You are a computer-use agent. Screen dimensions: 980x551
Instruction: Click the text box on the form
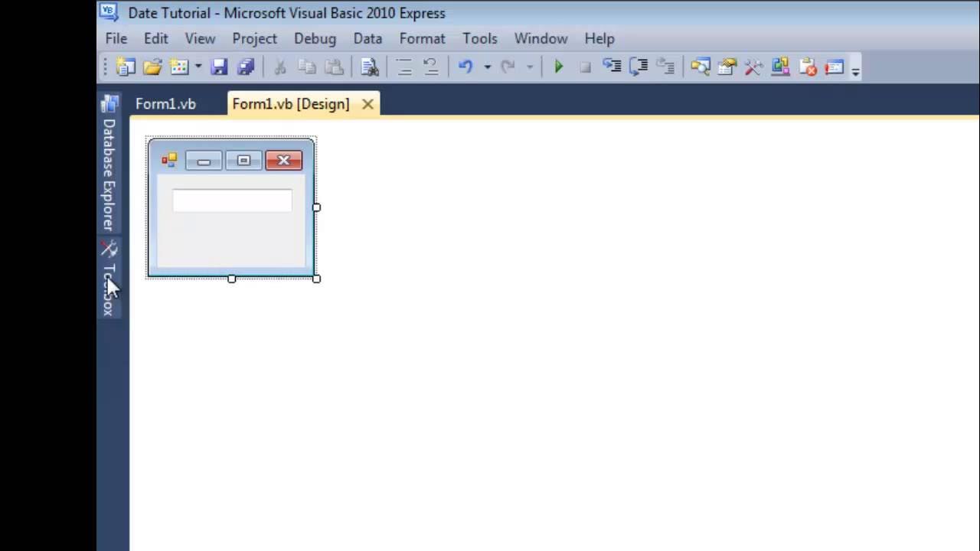pyautogui.click(x=232, y=201)
